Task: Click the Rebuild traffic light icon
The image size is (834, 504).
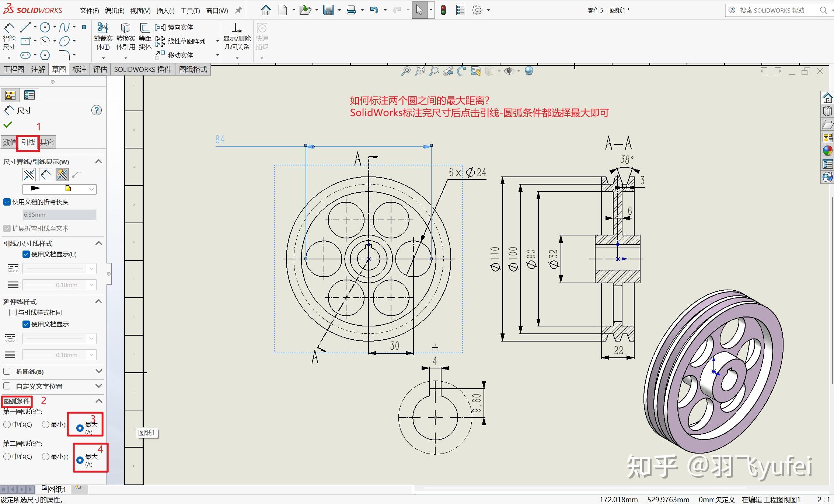Action: click(443, 10)
